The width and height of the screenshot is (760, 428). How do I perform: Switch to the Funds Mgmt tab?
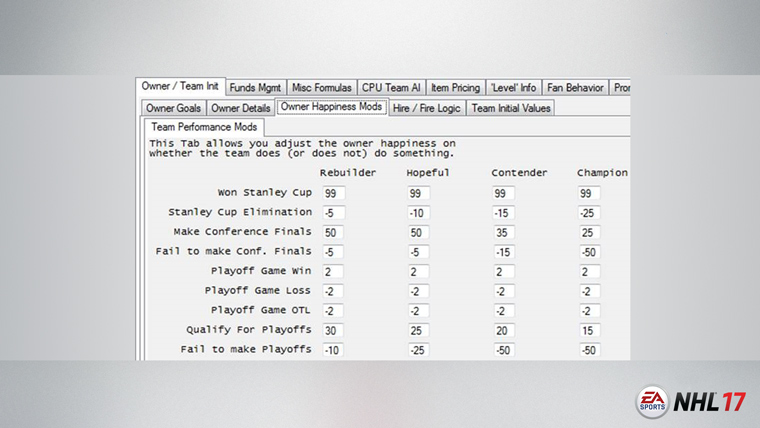pos(256,87)
